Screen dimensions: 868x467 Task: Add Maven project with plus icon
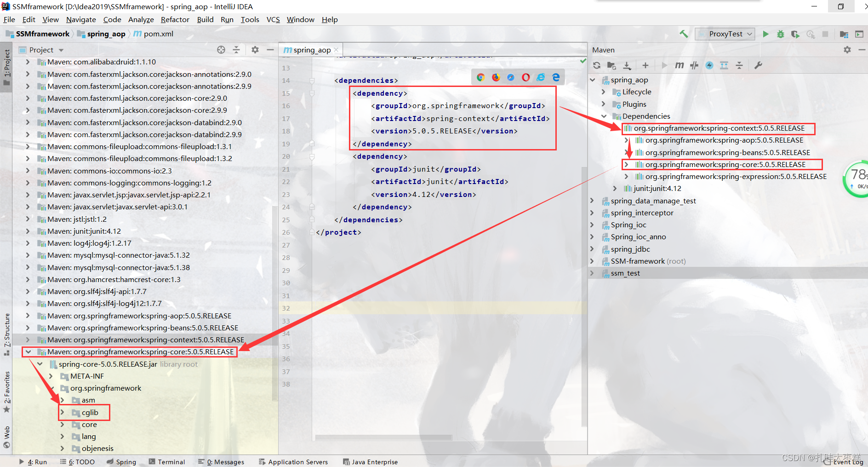click(645, 65)
